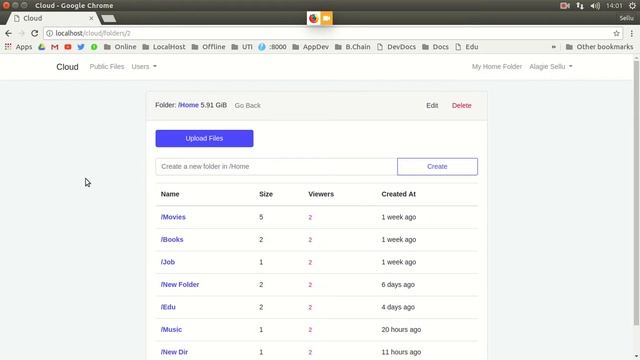Close the Cloud browser tab

[91, 18]
